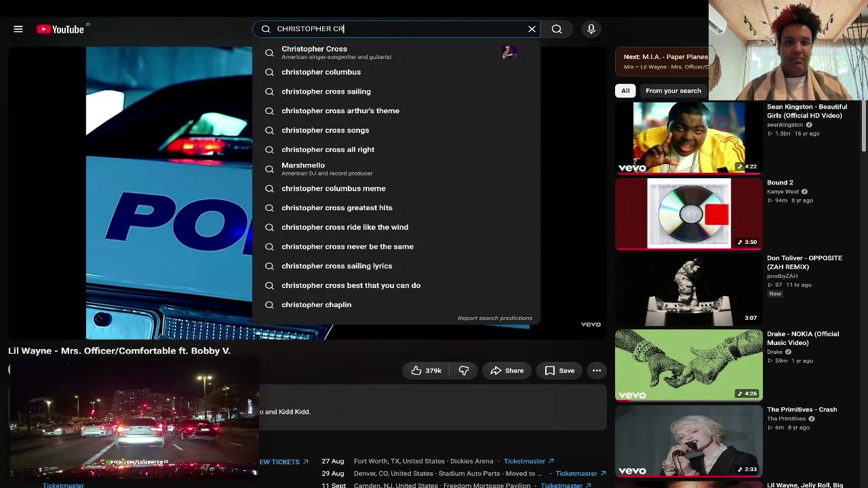
Task: Open the Share button
Action: pyautogui.click(x=507, y=371)
